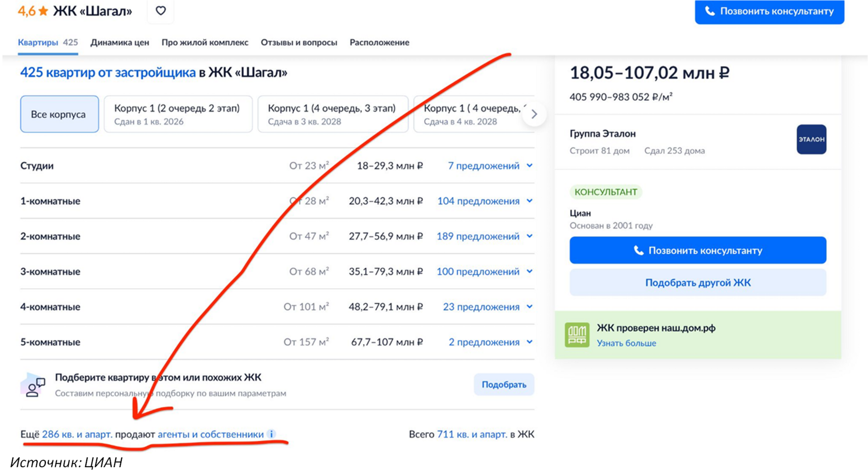Viewport: 868px width, 475px height.
Task: Expand the Студии 7 предложений row
Action: [490, 166]
